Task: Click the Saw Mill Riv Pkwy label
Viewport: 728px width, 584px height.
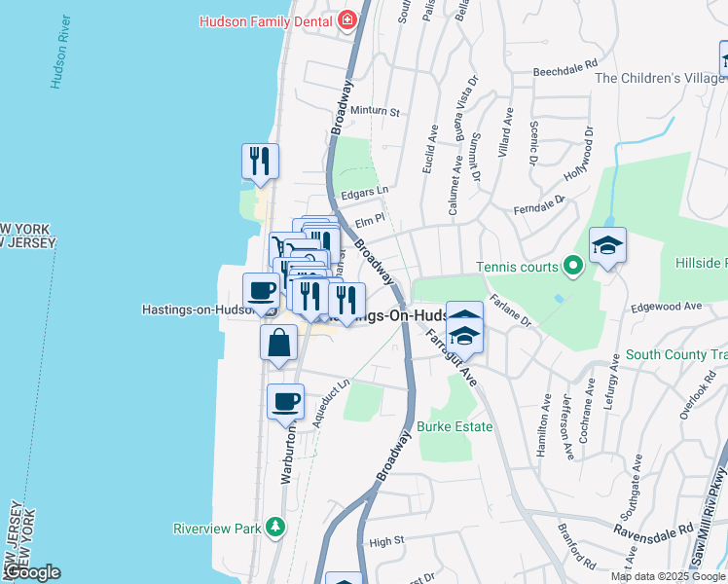Action: (708, 517)
